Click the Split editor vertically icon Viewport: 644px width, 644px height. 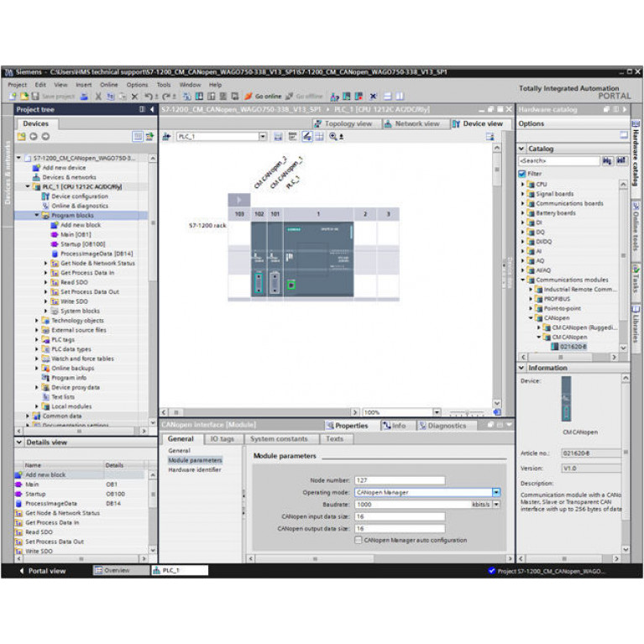[400, 97]
